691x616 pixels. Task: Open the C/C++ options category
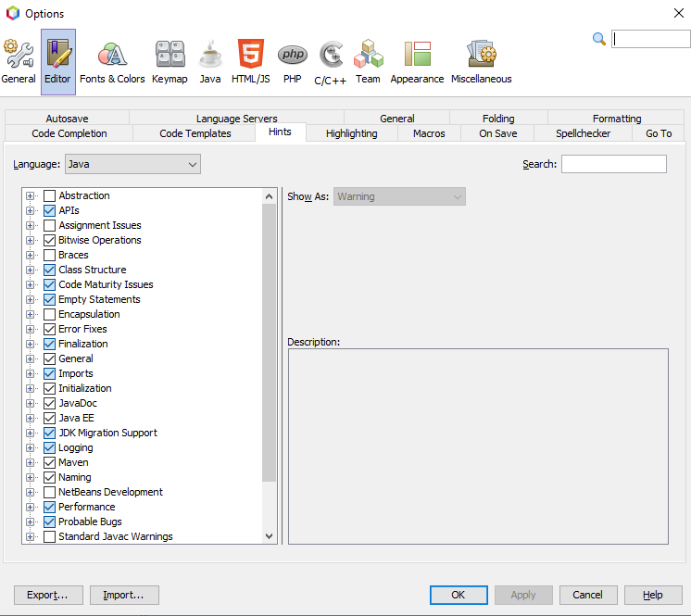pos(331,61)
